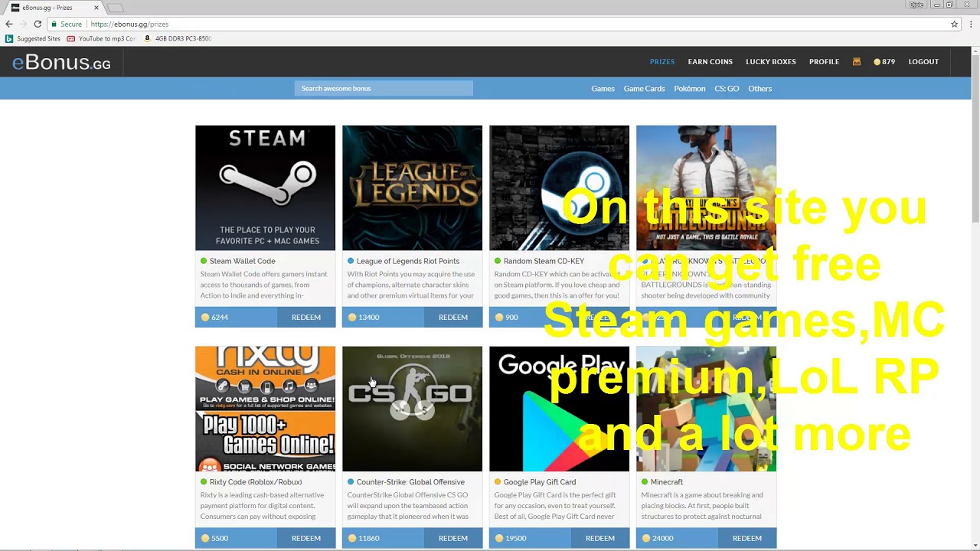
Task: Open the League of Legends image
Action: 412,187
